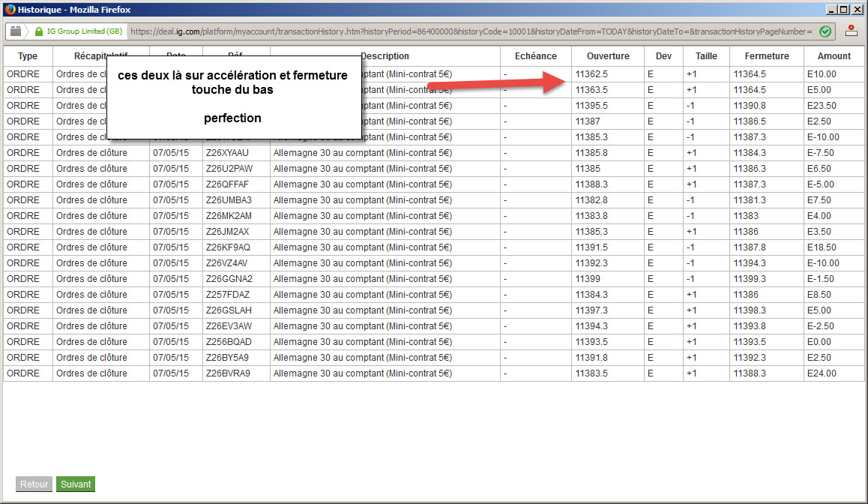Click amount E6.50

[819, 168]
